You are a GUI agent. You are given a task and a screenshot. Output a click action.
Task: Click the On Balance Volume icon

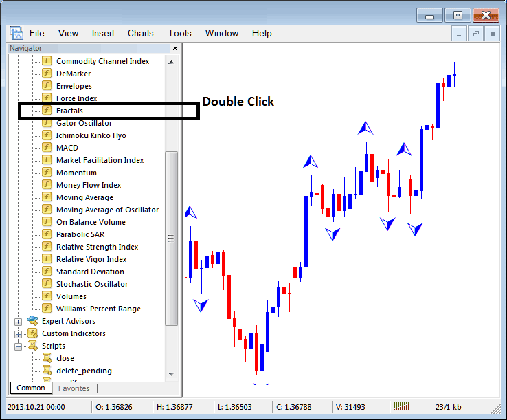click(x=47, y=221)
